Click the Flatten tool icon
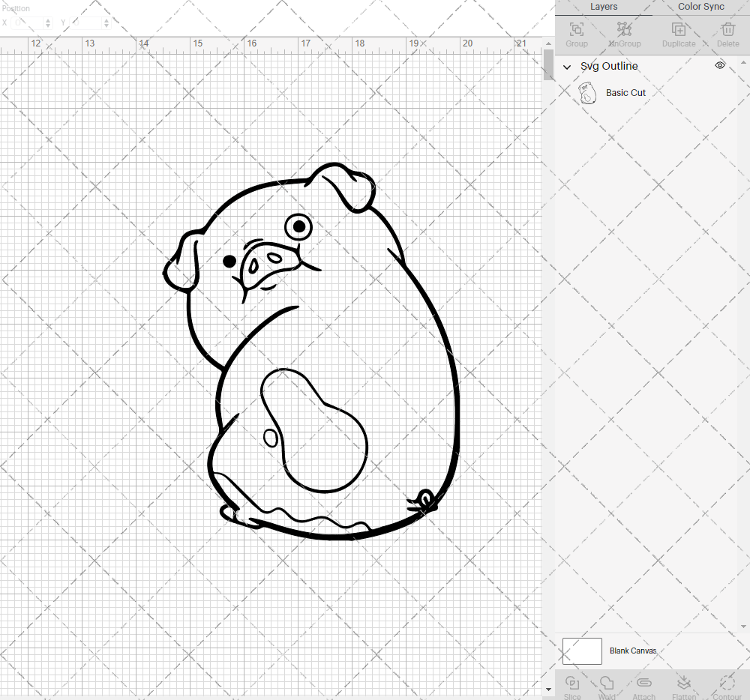This screenshot has height=700, width=750. point(683,683)
